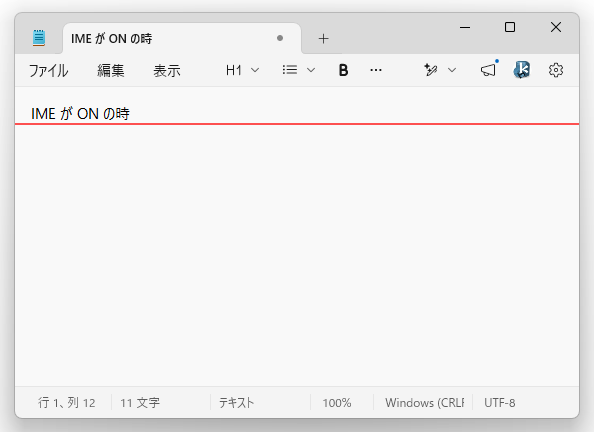Toggle Bold formatting with the B icon
This screenshot has width=594, height=432.
point(343,70)
